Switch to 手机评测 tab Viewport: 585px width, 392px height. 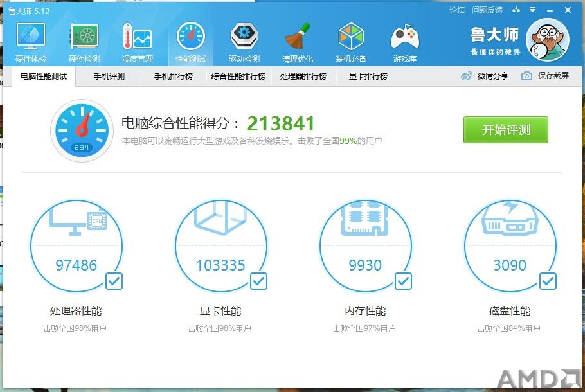[109, 76]
